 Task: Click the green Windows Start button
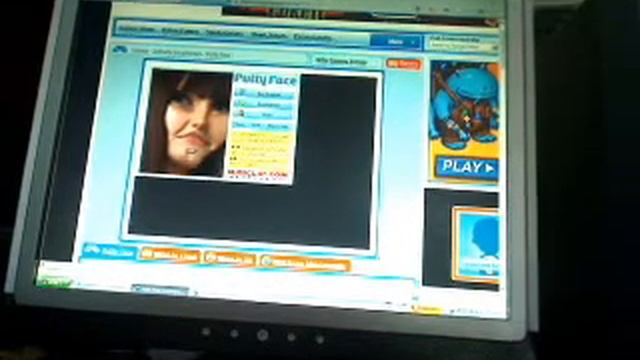click(54, 282)
